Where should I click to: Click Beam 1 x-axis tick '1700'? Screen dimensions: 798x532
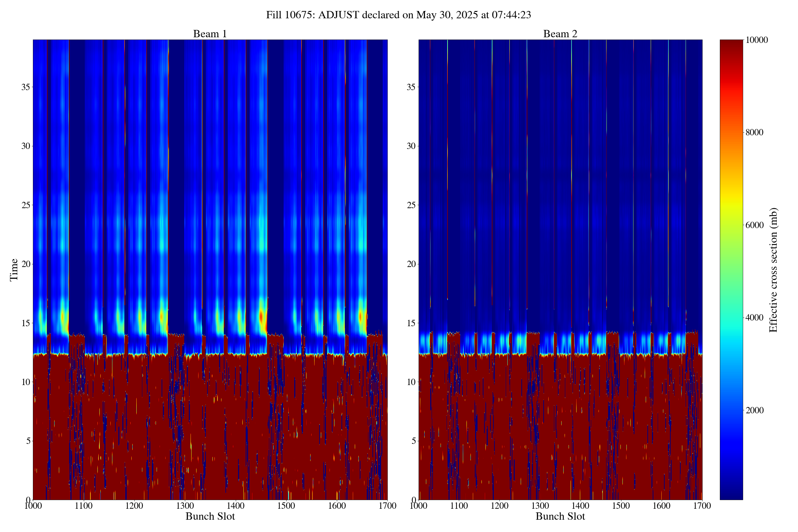click(387, 506)
